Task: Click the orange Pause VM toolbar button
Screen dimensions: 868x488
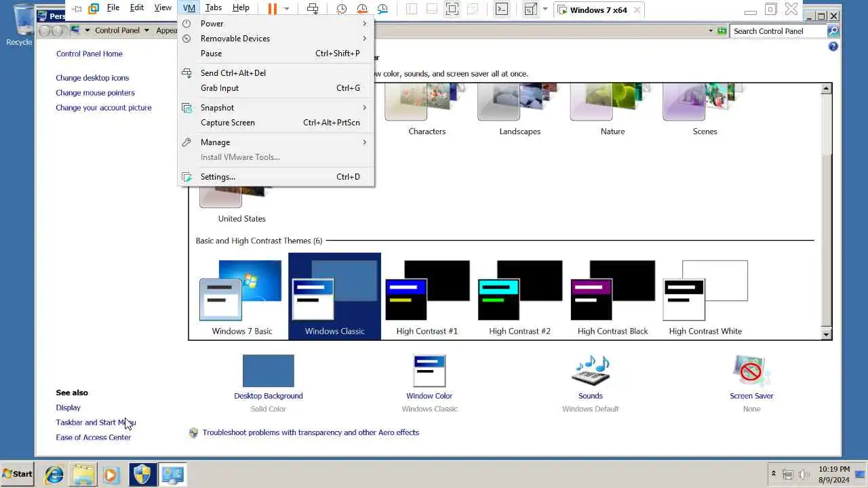Action: click(x=273, y=9)
